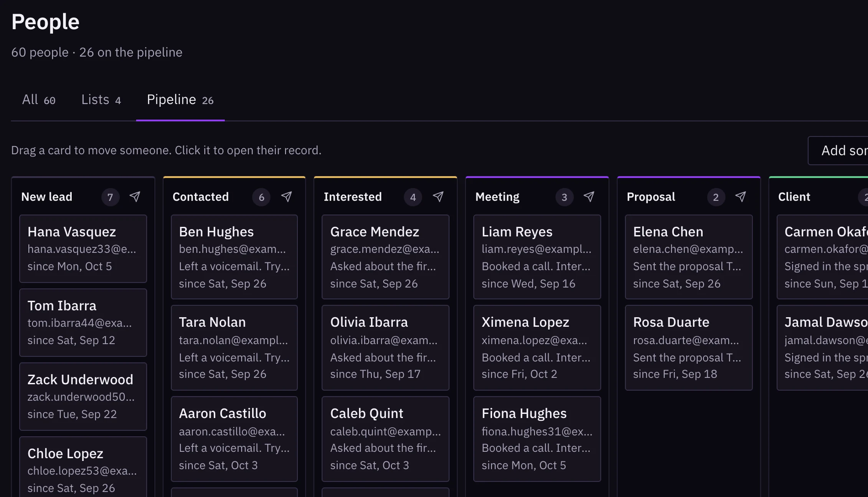Click the Interested column title

(x=353, y=197)
